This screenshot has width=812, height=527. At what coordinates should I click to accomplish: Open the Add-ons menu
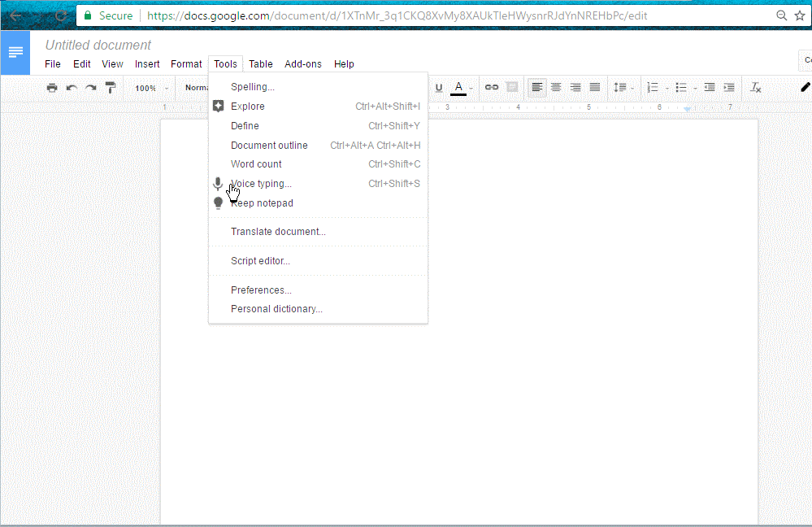pyautogui.click(x=303, y=63)
